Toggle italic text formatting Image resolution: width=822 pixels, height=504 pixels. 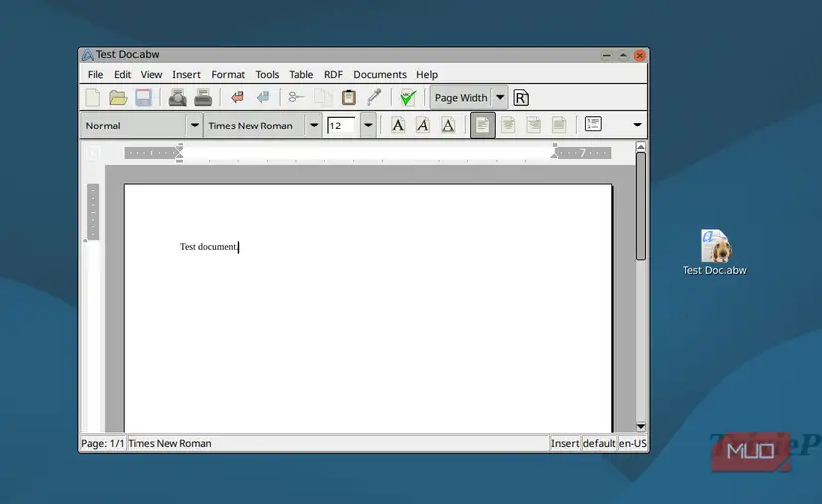[x=423, y=126]
